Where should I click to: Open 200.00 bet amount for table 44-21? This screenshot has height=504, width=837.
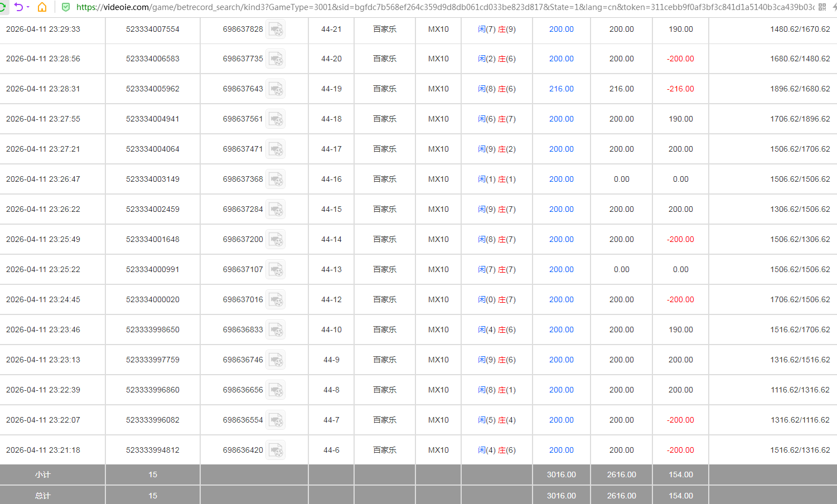click(x=561, y=29)
